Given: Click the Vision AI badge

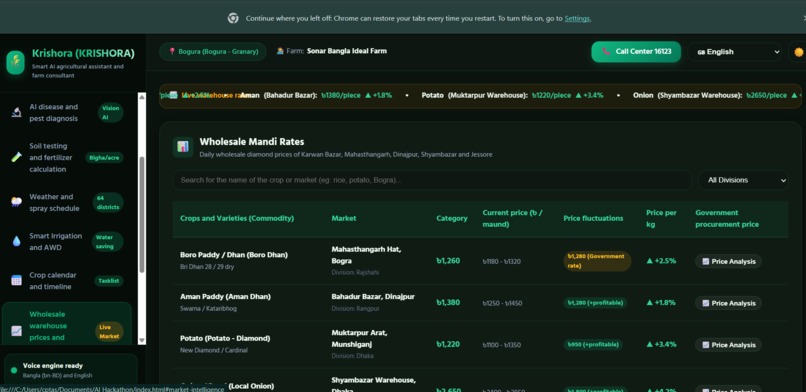Looking at the screenshot, I should click(111, 113).
